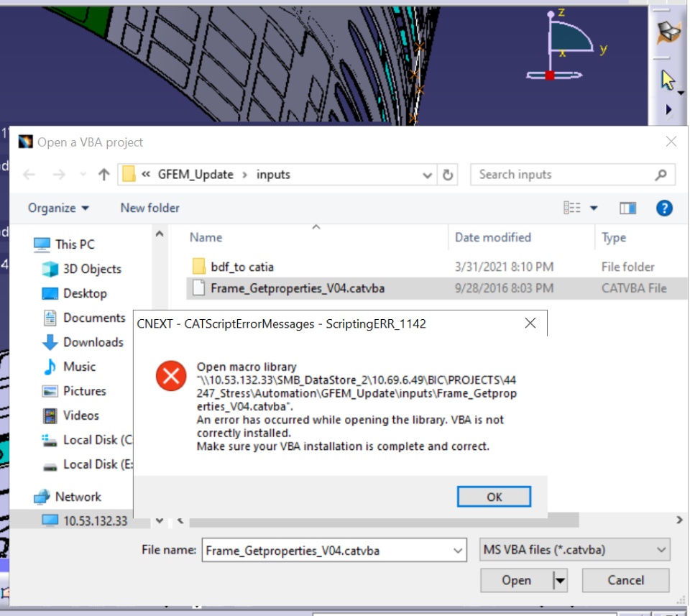Toggle the preview pane icon
690x616 pixels.
627,208
